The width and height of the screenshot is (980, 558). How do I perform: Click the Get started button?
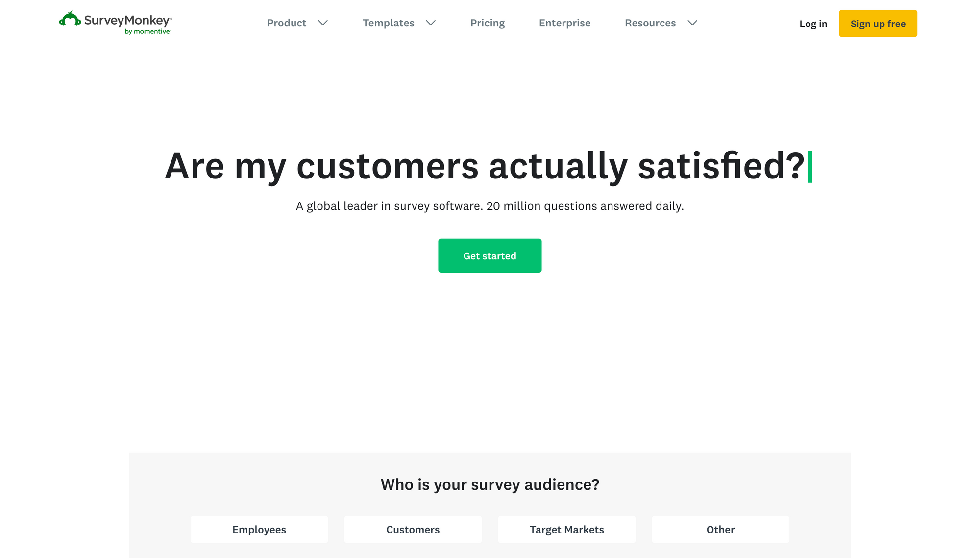[490, 255]
